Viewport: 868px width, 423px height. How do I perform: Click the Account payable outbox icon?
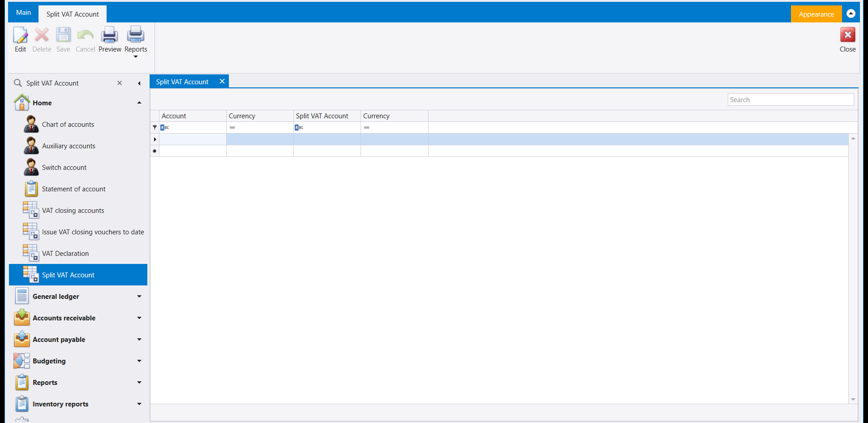(x=21, y=339)
